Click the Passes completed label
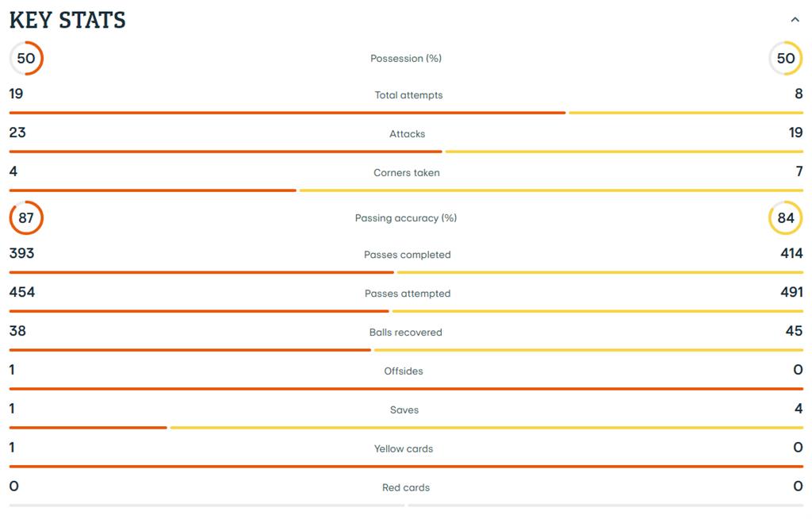 407,255
